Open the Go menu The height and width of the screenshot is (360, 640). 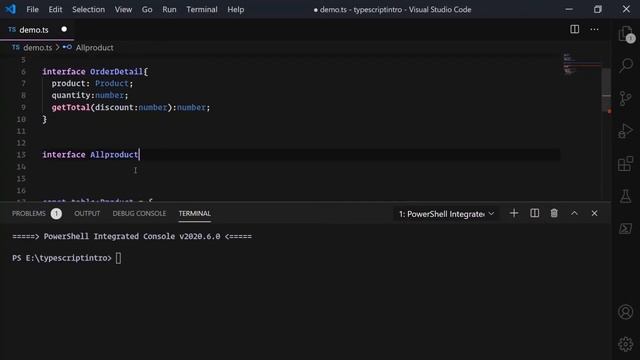pos(147,9)
